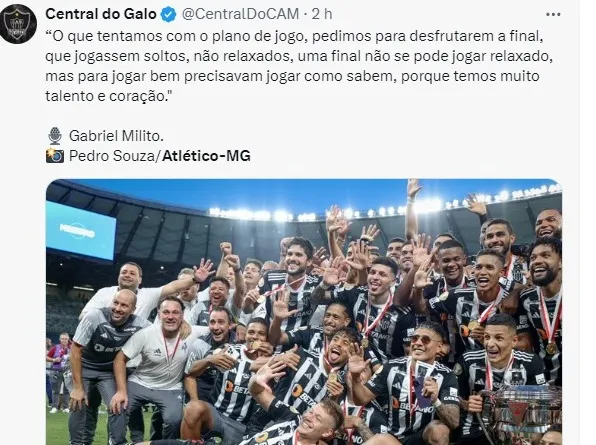Click the blue verified badge
Screen dimensions: 596x445
tap(168, 14)
